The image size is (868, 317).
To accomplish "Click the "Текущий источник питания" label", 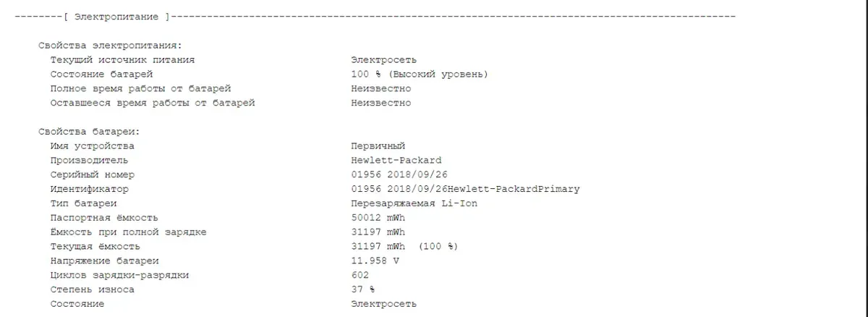I will point(122,59).
